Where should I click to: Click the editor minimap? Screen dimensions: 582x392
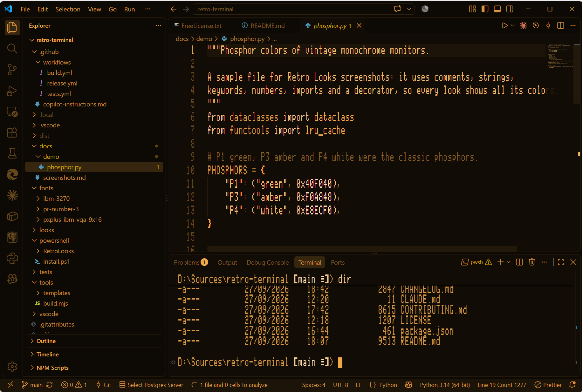click(560, 56)
